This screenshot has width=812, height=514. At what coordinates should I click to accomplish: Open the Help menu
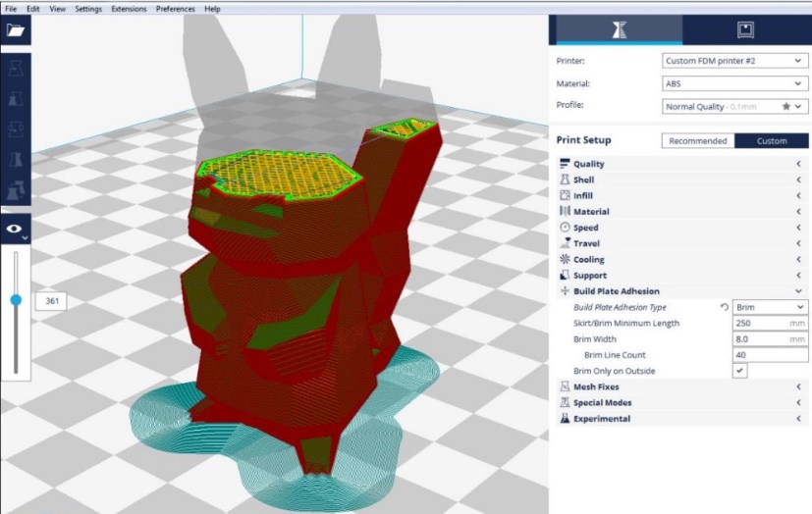(212, 9)
